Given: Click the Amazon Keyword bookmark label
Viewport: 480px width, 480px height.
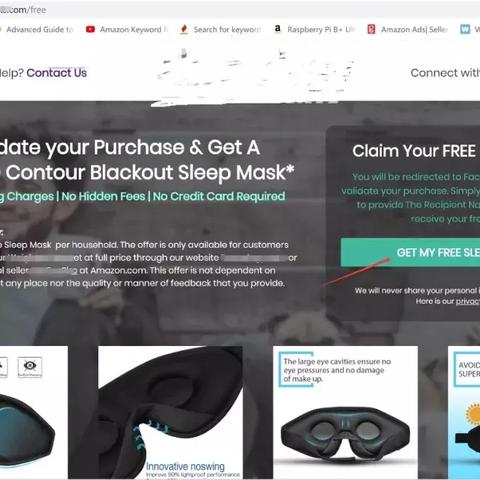Looking at the screenshot, I should 133,29.
